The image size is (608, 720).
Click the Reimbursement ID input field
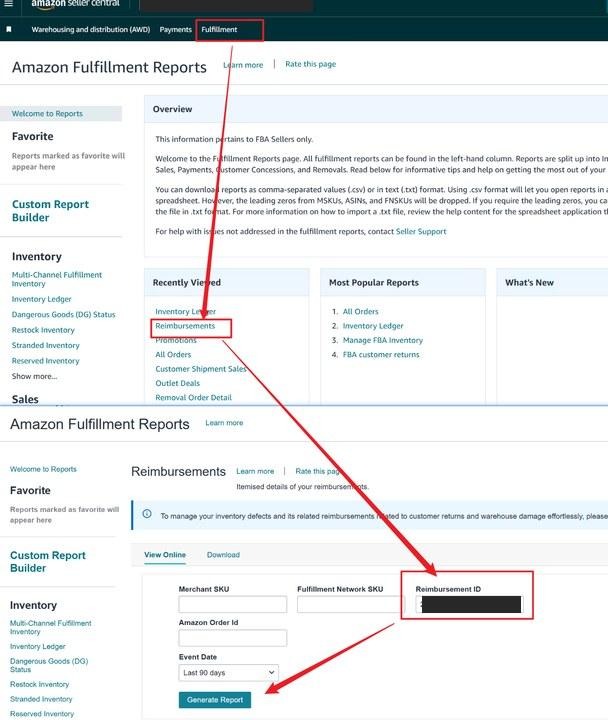click(x=469, y=604)
